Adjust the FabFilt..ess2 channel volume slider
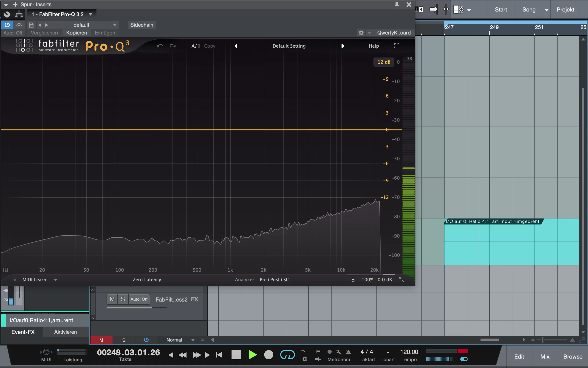The height and width of the screenshot is (368, 588). (x=137, y=308)
